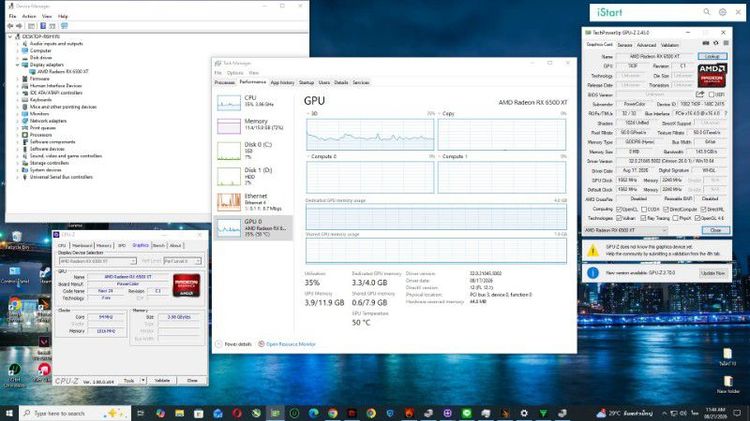Collapse Display adapters in Device Manager

tap(18, 65)
